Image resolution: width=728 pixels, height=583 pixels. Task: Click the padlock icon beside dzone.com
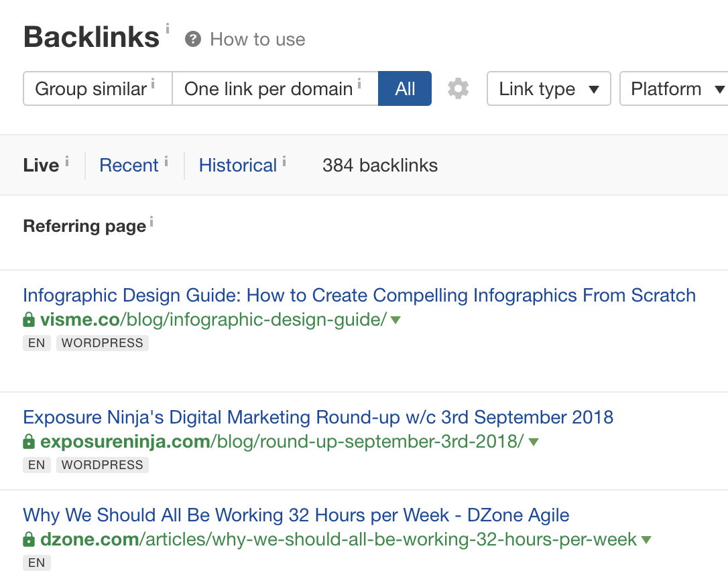29,540
